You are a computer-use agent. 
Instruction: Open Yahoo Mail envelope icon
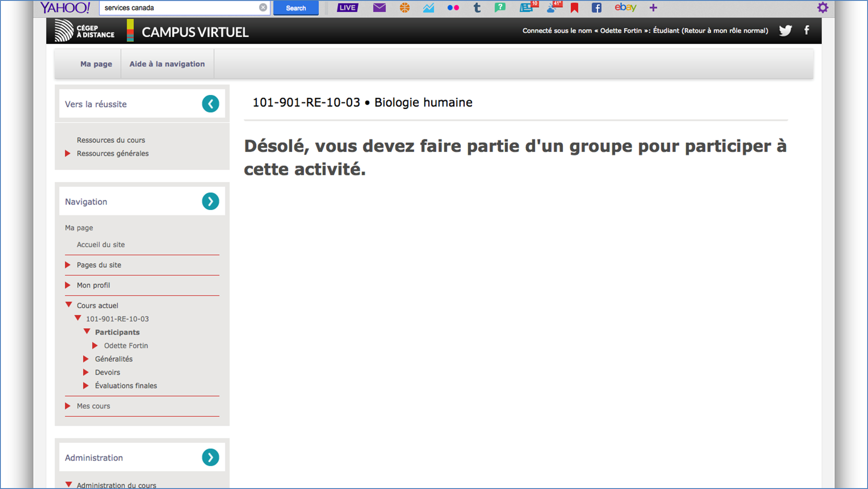(x=379, y=7)
